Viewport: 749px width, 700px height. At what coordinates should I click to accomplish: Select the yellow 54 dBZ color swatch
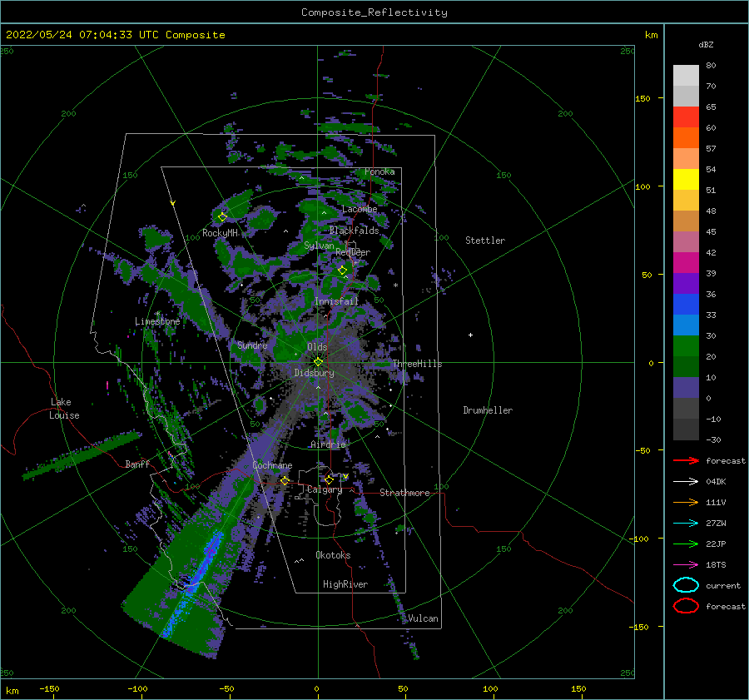click(686, 179)
